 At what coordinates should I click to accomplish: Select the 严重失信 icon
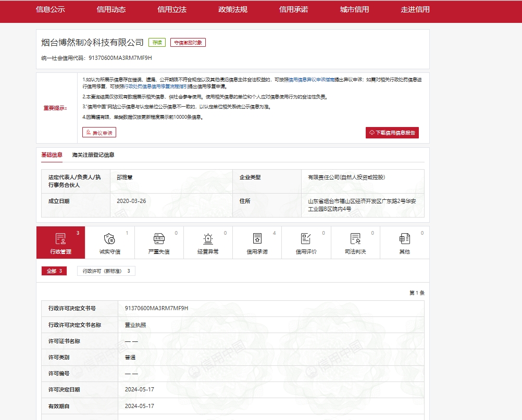pos(159,238)
